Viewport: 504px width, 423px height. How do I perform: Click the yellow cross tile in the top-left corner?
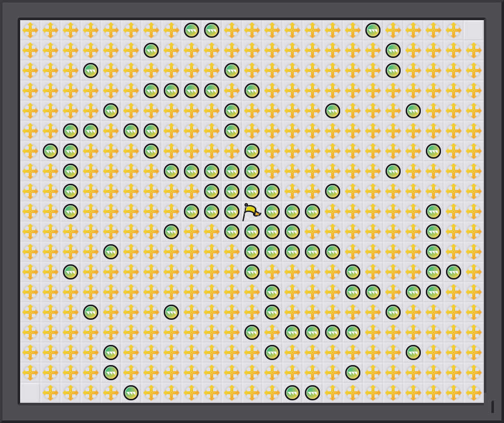tap(30, 30)
